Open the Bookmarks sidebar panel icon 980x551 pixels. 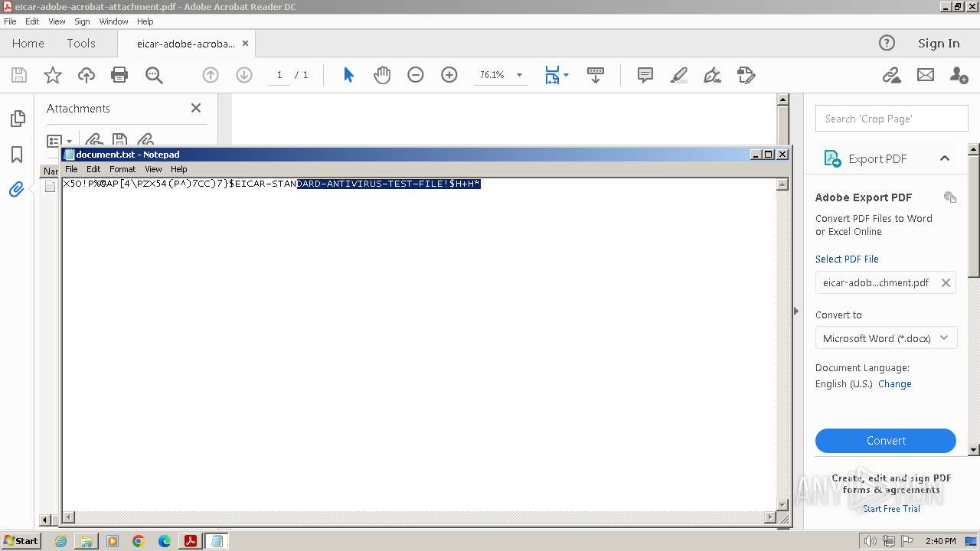tap(17, 155)
